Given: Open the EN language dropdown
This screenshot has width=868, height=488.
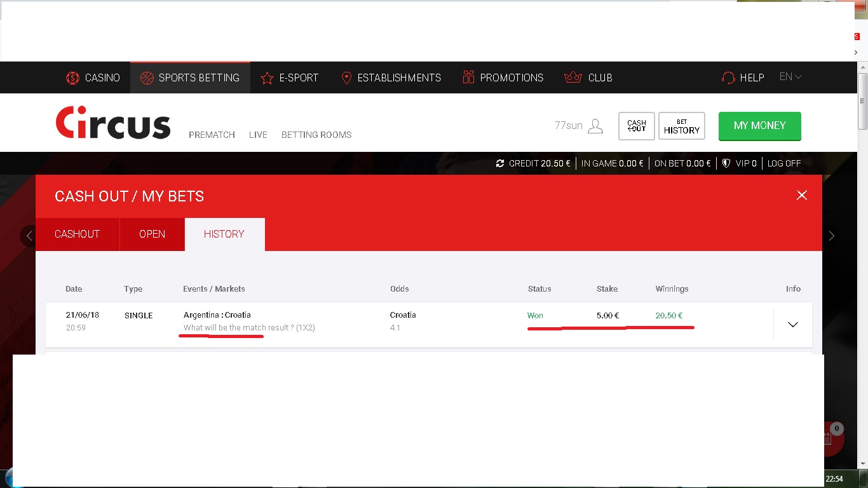Looking at the screenshot, I should pos(790,77).
